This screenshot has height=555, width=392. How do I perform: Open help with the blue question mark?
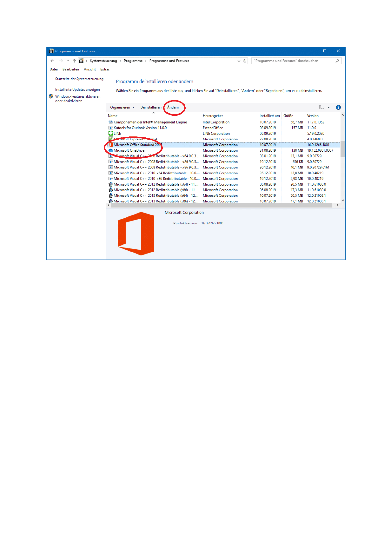(338, 107)
